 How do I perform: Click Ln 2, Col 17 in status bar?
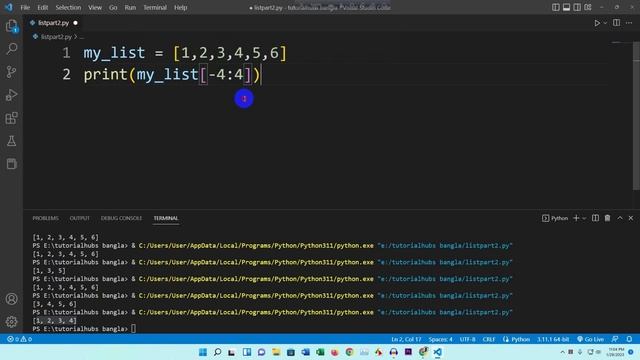(x=406, y=339)
